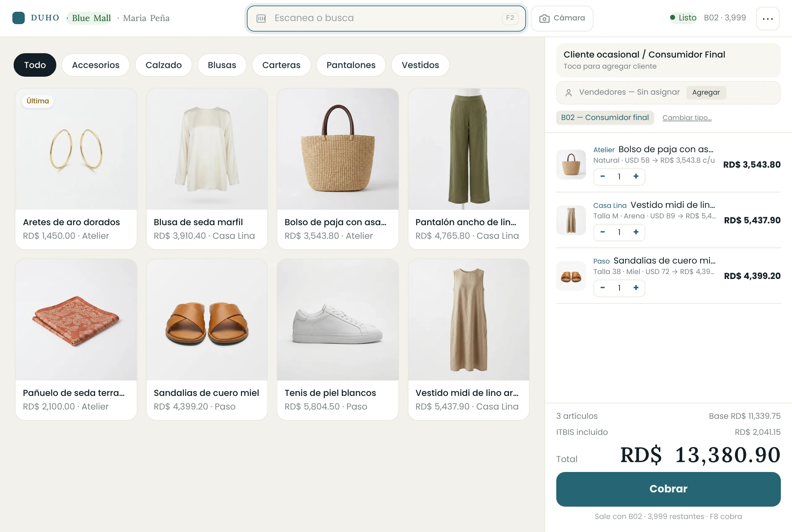The image size is (792, 532).
Task: Click the Sandalias cart item thumbnail
Action: [571, 276]
